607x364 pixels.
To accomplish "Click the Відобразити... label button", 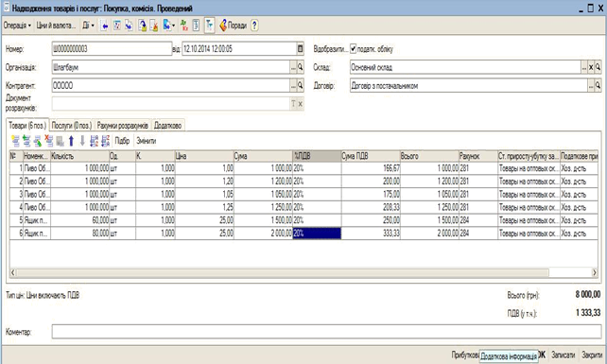I will click(x=331, y=49).
